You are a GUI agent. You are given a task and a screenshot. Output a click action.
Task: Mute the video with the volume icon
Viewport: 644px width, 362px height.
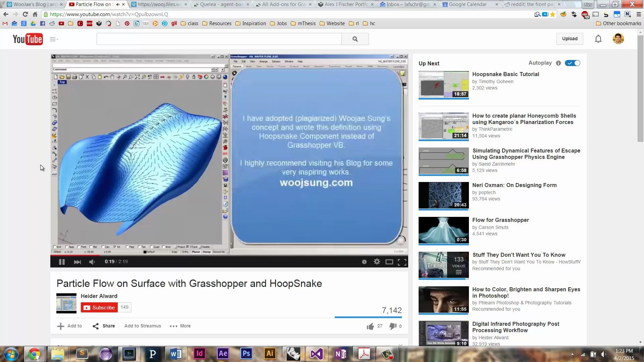92,262
